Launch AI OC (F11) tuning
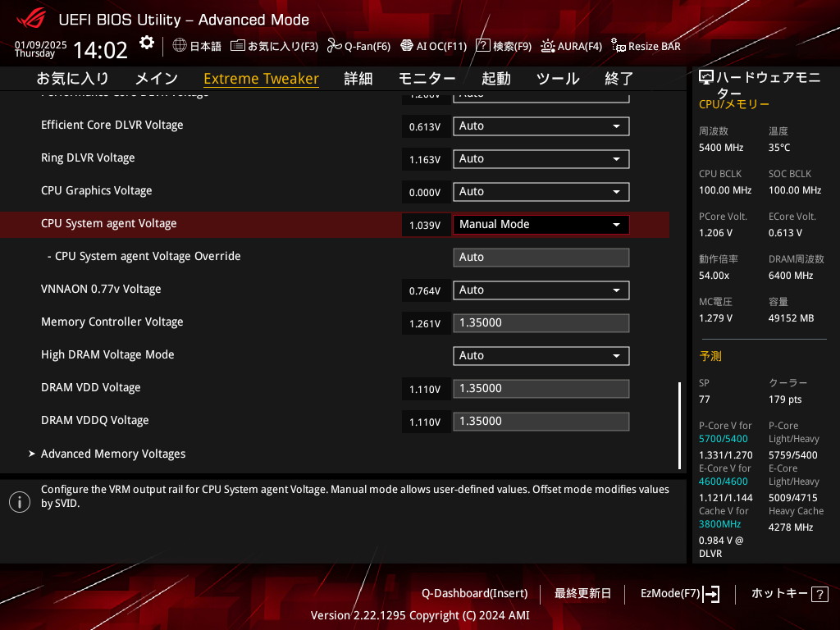The width and height of the screenshot is (840, 630). click(x=407, y=46)
